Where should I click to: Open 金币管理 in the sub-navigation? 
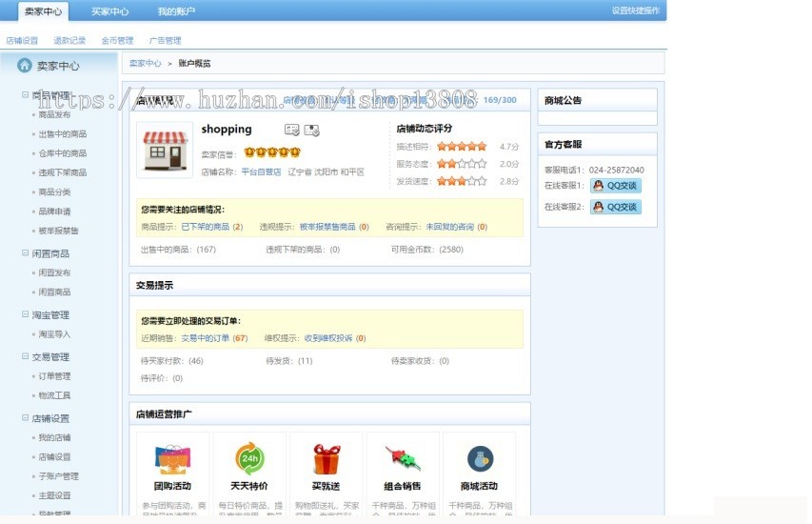(117, 41)
